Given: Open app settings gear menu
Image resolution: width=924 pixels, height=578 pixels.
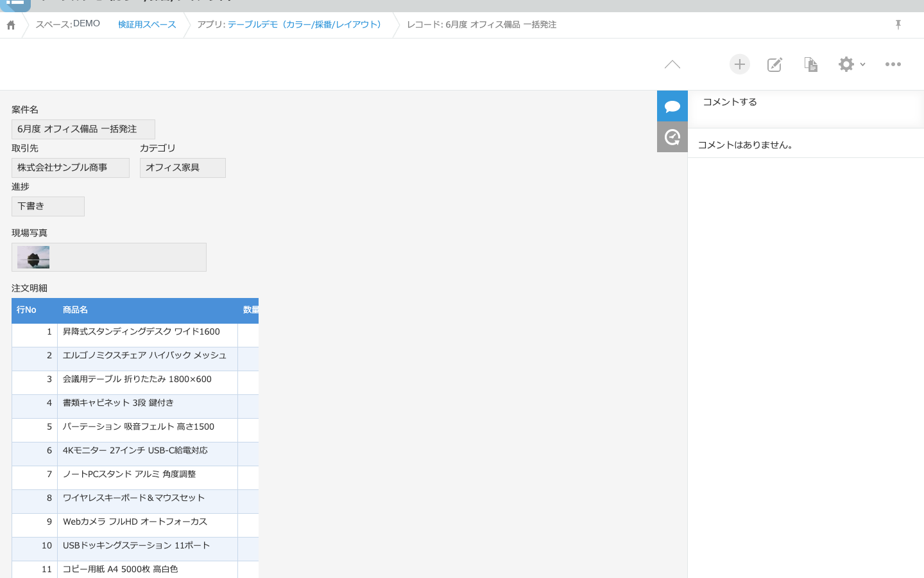Looking at the screenshot, I should (851, 64).
